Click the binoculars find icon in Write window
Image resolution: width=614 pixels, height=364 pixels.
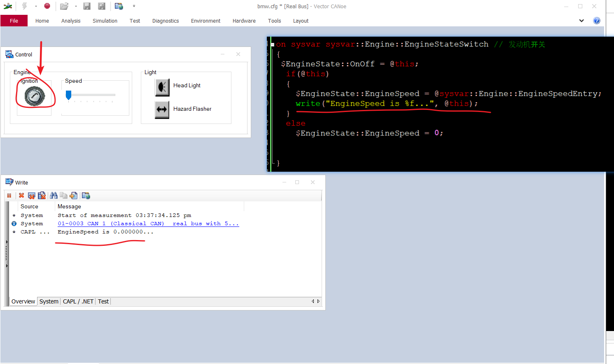point(54,196)
